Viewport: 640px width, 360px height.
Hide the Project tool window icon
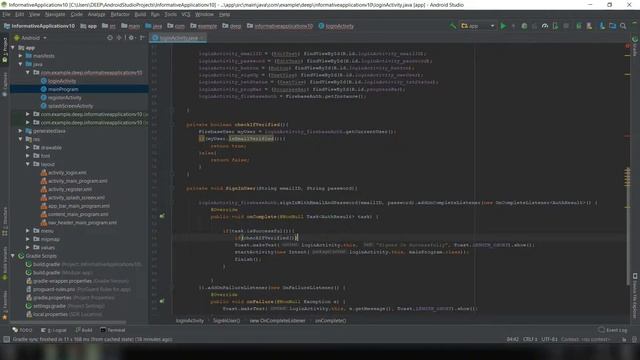pyautogui.click(x=142, y=38)
